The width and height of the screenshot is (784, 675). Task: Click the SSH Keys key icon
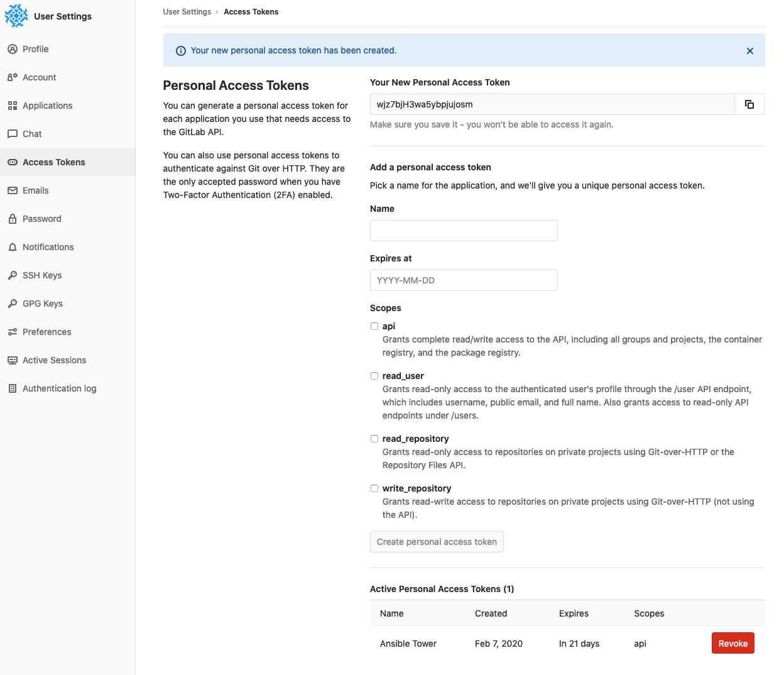point(13,275)
